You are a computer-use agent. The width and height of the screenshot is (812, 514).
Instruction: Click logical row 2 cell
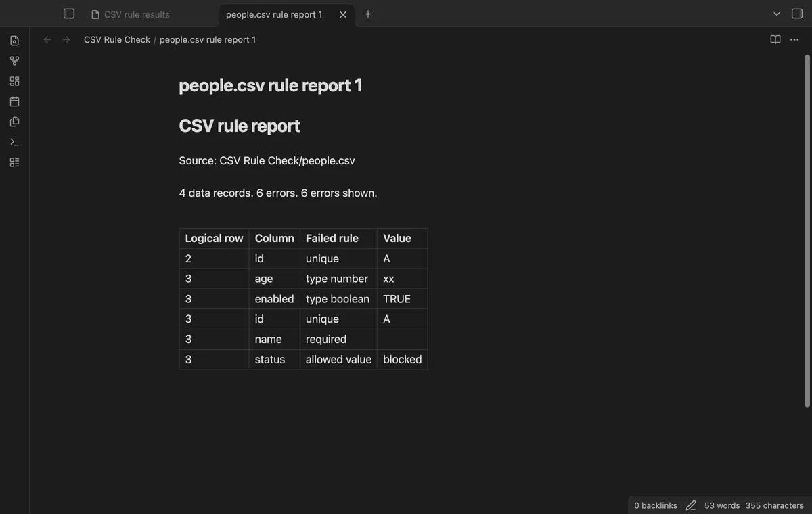click(214, 258)
